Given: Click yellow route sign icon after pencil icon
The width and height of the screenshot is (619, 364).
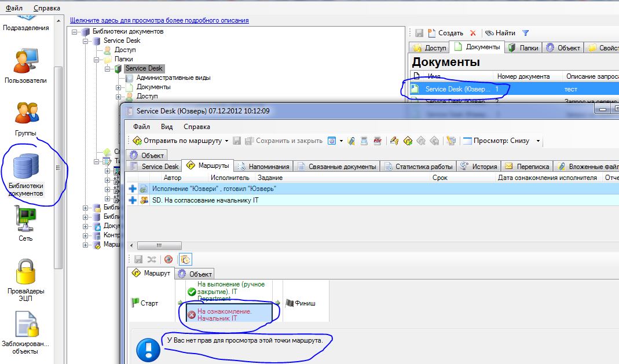Looking at the screenshot, I should pos(408,141).
